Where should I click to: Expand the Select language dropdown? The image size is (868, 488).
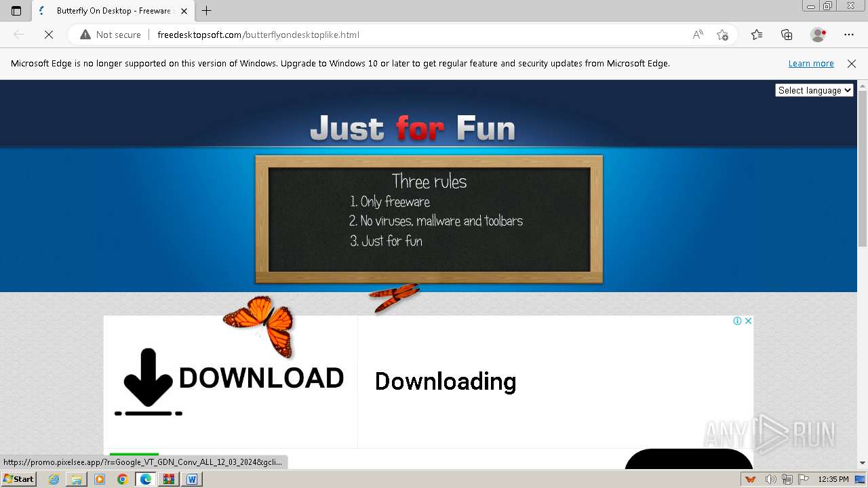pyautogui.click(x=814, y=90)
